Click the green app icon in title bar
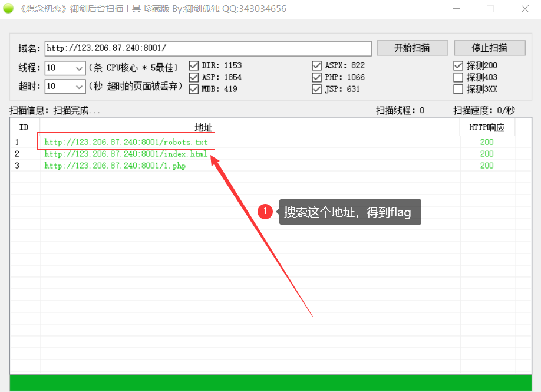This screenshot has width=541, height=392. [8, 8]
